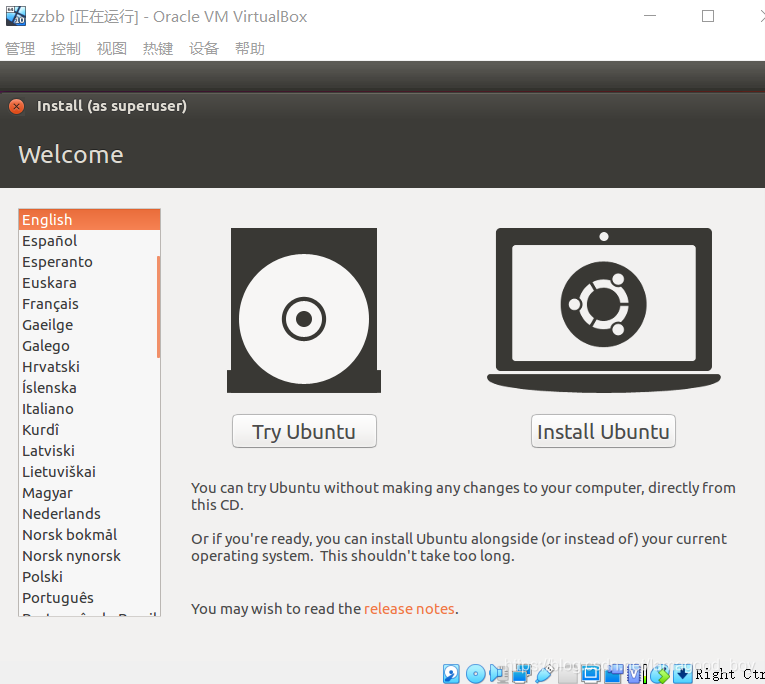Click the optical disc status icon
Image resolution: width=765 pixels, height=684 pixels.
(476, 674)
